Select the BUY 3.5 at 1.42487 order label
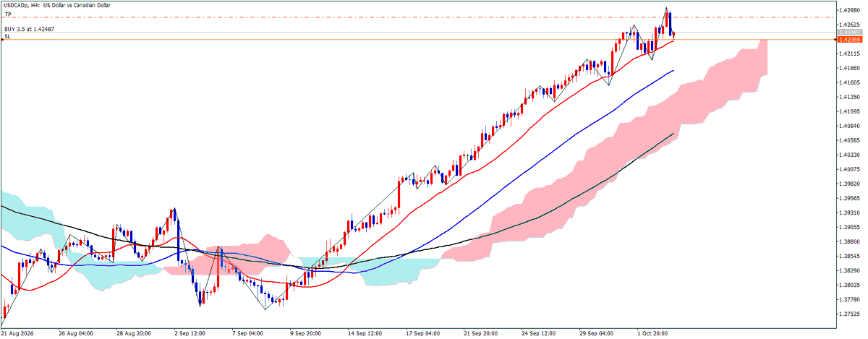Viewport: 868px width, 339px height. 29,29
